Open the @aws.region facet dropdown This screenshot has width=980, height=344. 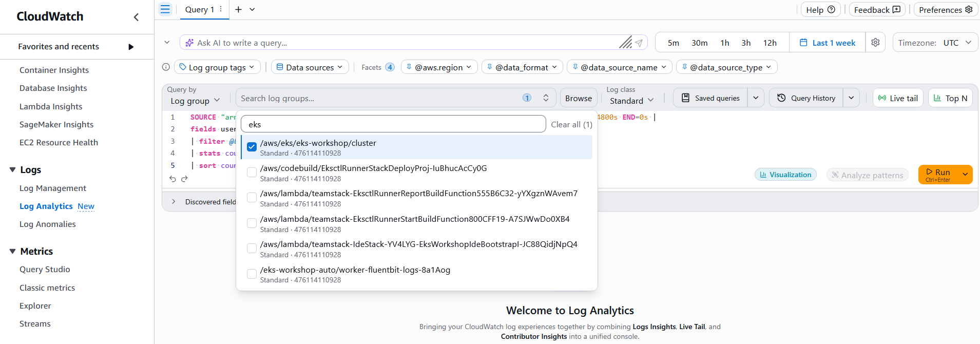(439, 67)
